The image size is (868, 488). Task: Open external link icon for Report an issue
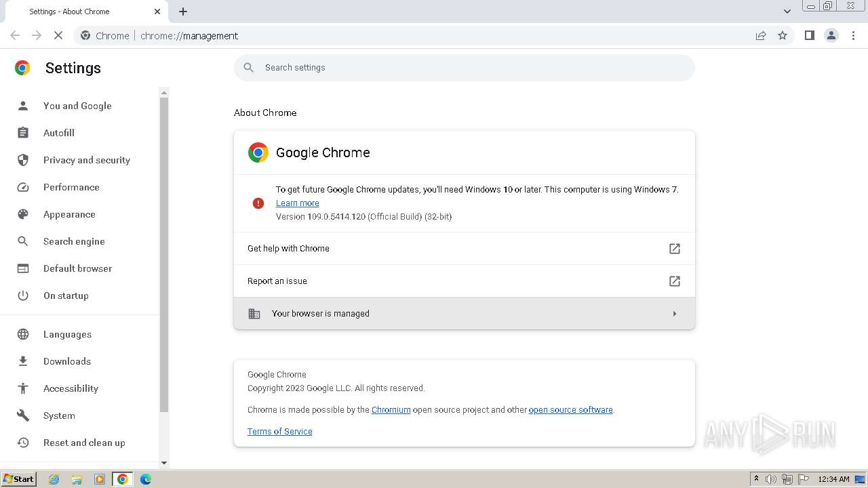tap(675, 281)
